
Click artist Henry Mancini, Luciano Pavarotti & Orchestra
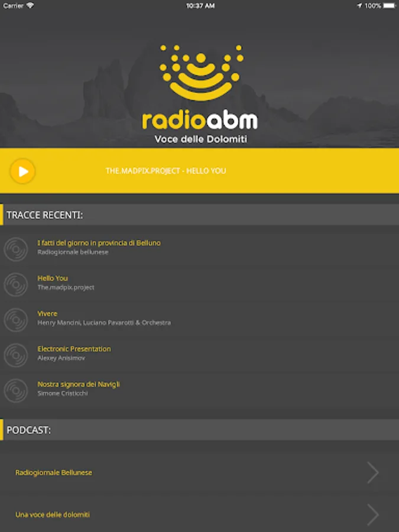104,323
